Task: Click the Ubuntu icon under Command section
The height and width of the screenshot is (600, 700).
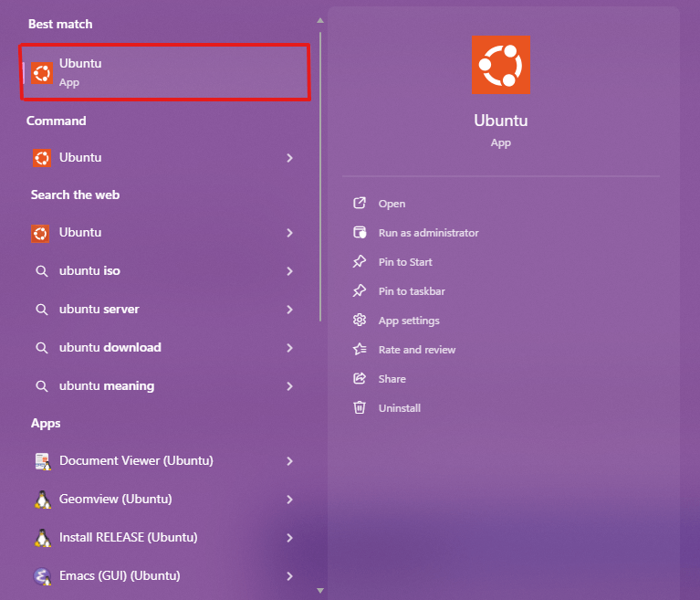Action: click(42, 158)
